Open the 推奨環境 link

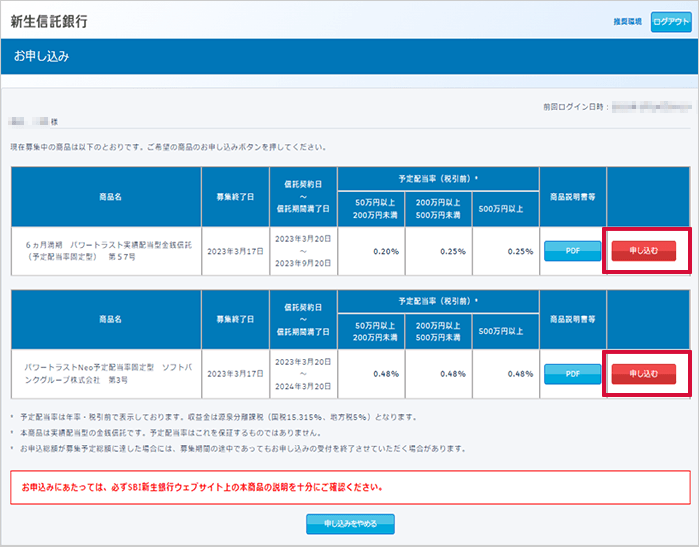[627, 21]
